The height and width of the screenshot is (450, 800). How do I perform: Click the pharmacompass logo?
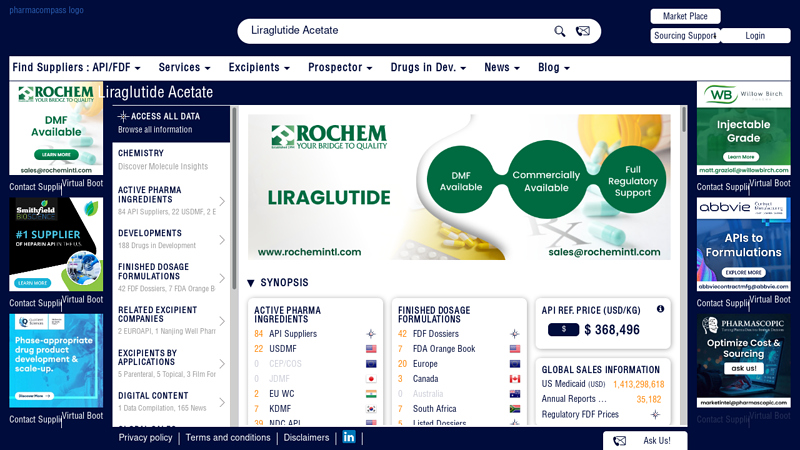(46, 10)
